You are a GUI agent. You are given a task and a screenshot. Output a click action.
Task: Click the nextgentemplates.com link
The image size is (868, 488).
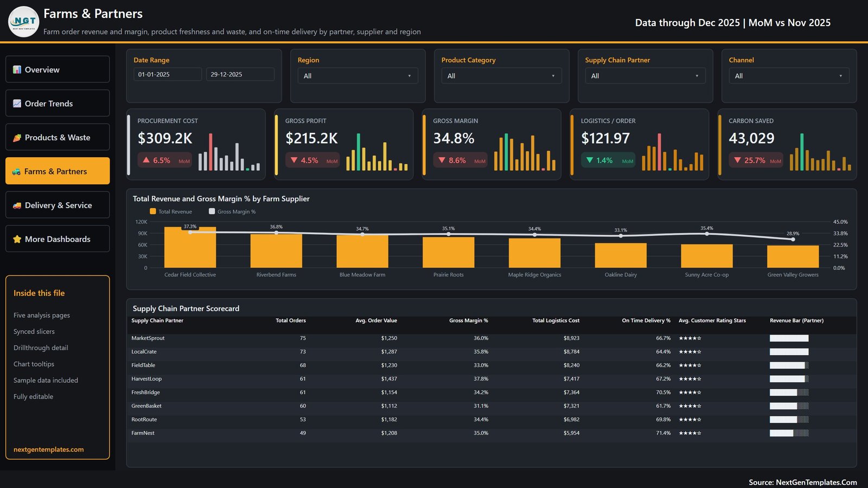pyautogui.click(x=49, y=450)
